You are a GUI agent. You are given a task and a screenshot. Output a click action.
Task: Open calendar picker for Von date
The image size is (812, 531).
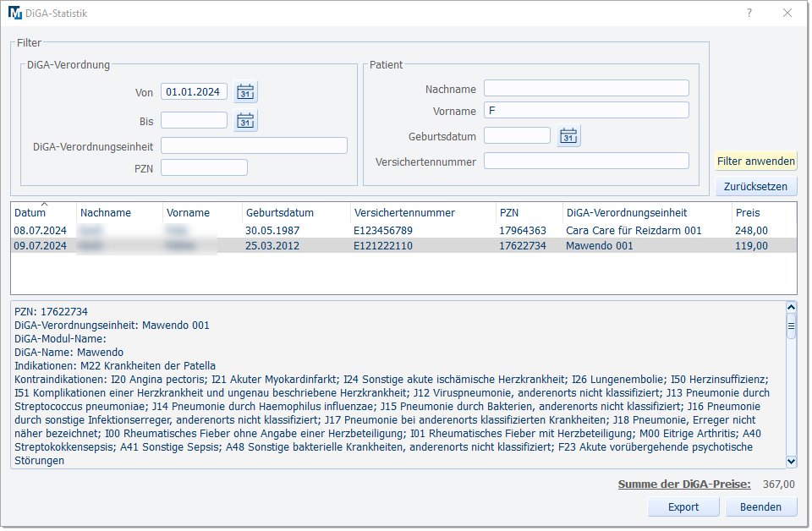pyautogui.click(x=245, y=92)
